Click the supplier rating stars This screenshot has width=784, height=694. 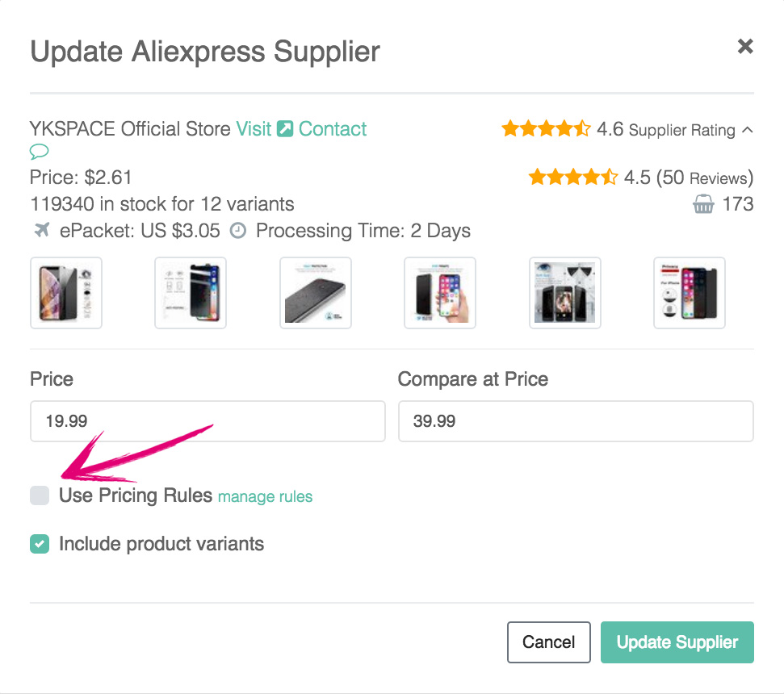546,129
